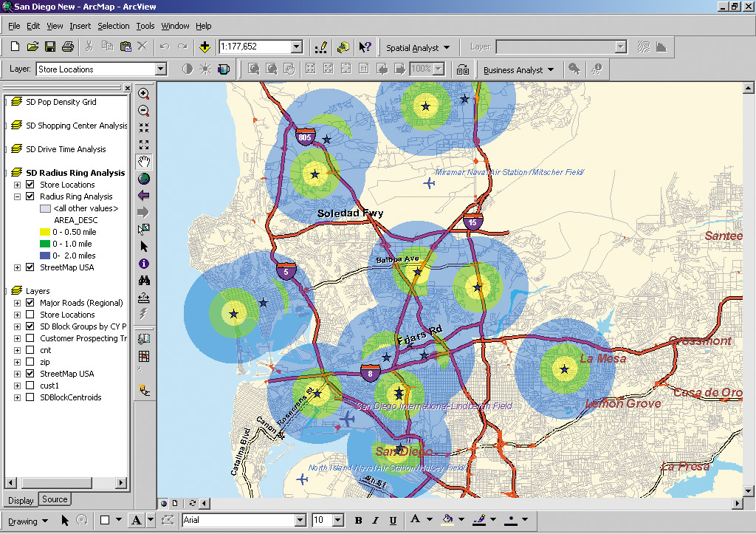The width and height of the screenshot is (756, 534).
Task: Enable the cnt layer checkbox
Action: tap(30, 350)
